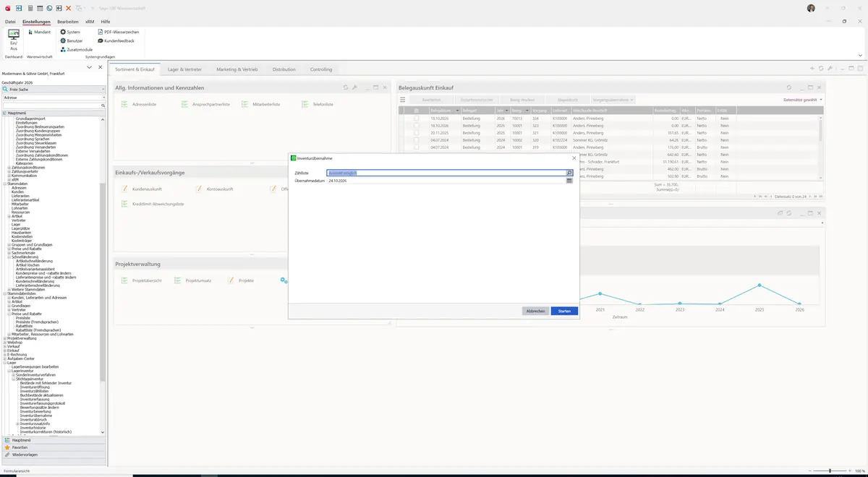Open Kundenfeedback from the ribbon
This screenshot has height=477, width=868.
pyautogui.click(x=116, y=40)
